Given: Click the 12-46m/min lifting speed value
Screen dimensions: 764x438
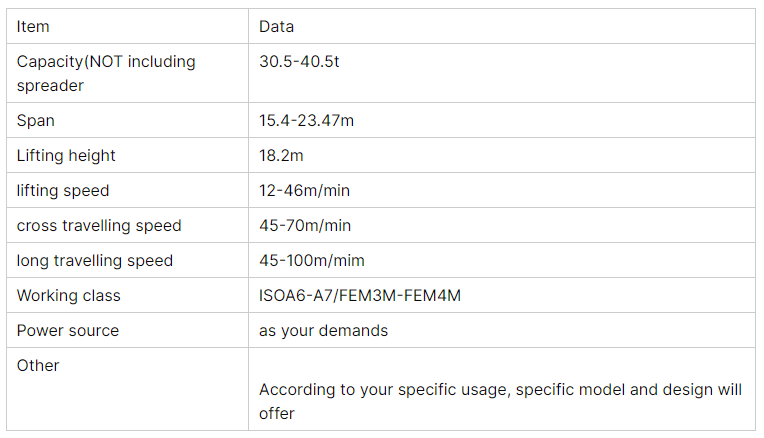Looking at the screenshot, I should click(305, 191).
